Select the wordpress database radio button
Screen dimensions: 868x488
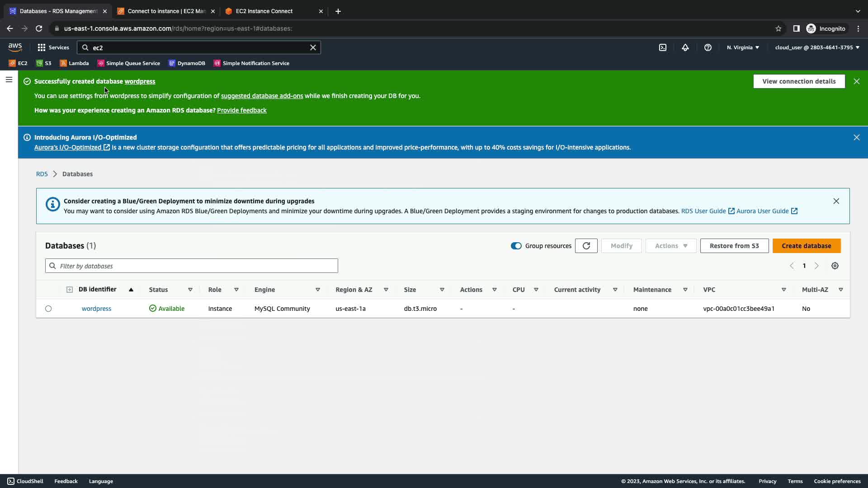coord(48,309)
